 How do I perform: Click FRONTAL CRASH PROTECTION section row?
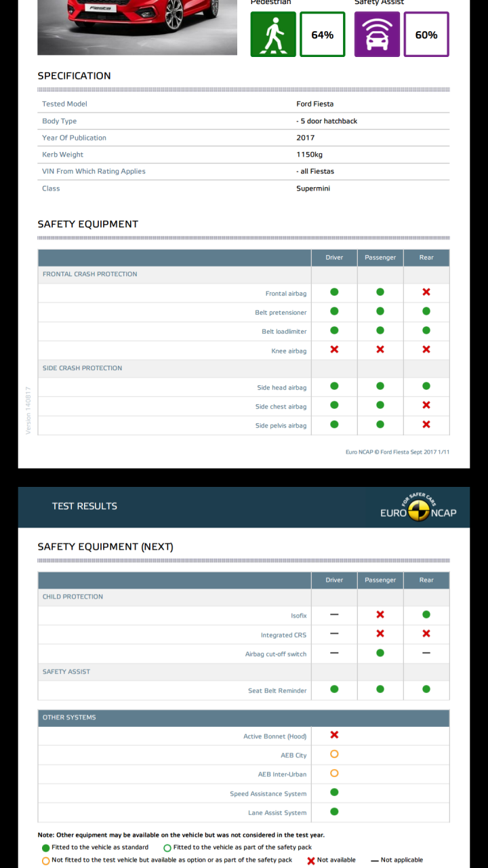tap(243, 275)
